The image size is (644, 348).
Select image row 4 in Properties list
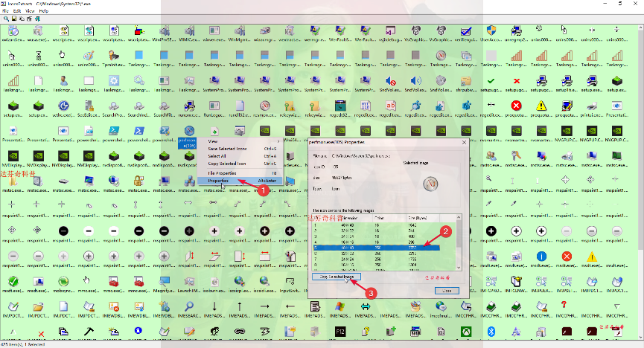pos(376,242)
